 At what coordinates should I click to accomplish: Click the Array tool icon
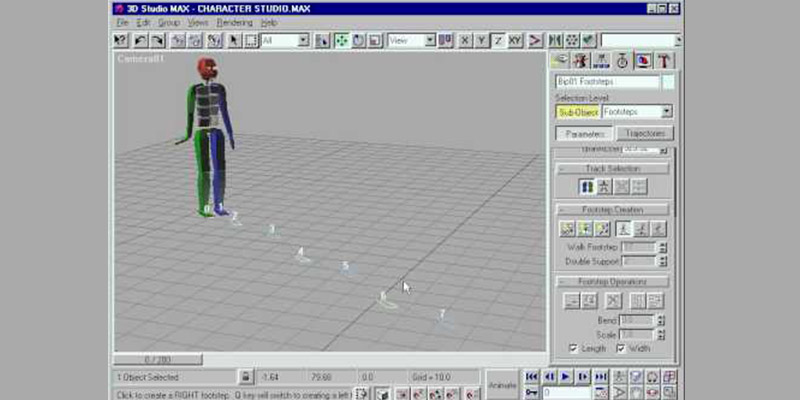click(572, 40)
